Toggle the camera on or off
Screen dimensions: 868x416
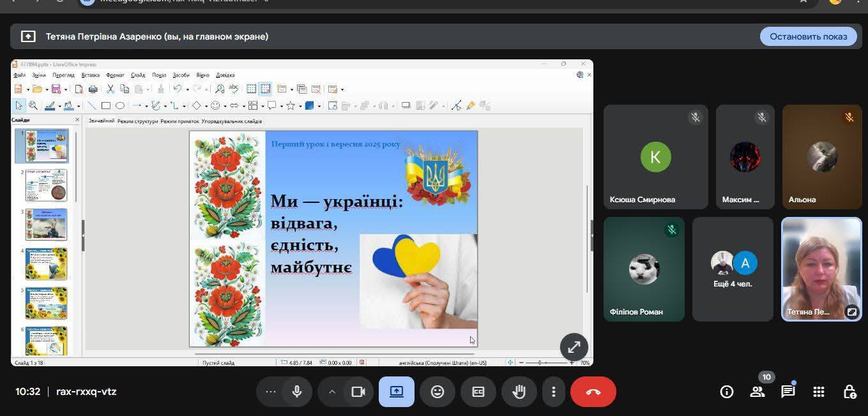358,392
